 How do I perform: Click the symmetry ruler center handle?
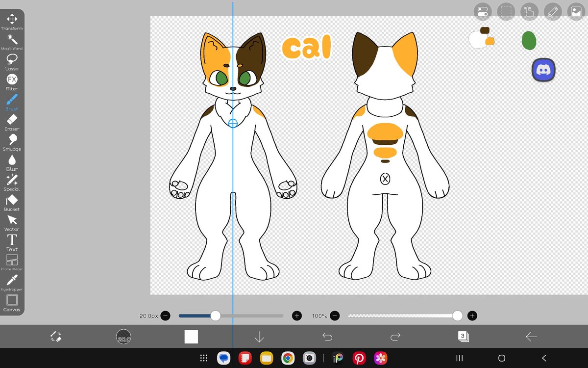[x=233, y=123]
